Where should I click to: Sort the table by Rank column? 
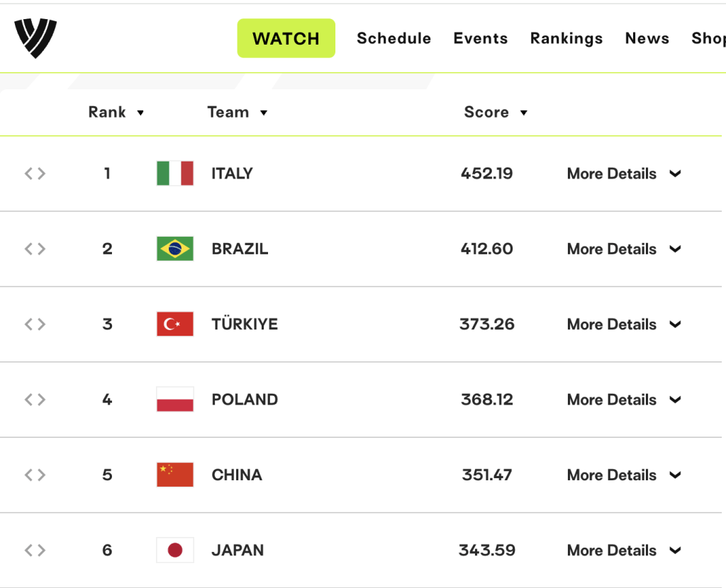116,112
